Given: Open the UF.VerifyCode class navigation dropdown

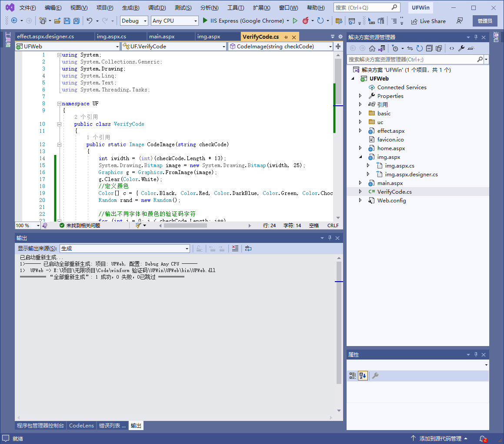Looking at the screenshot, I should (174, 46).
